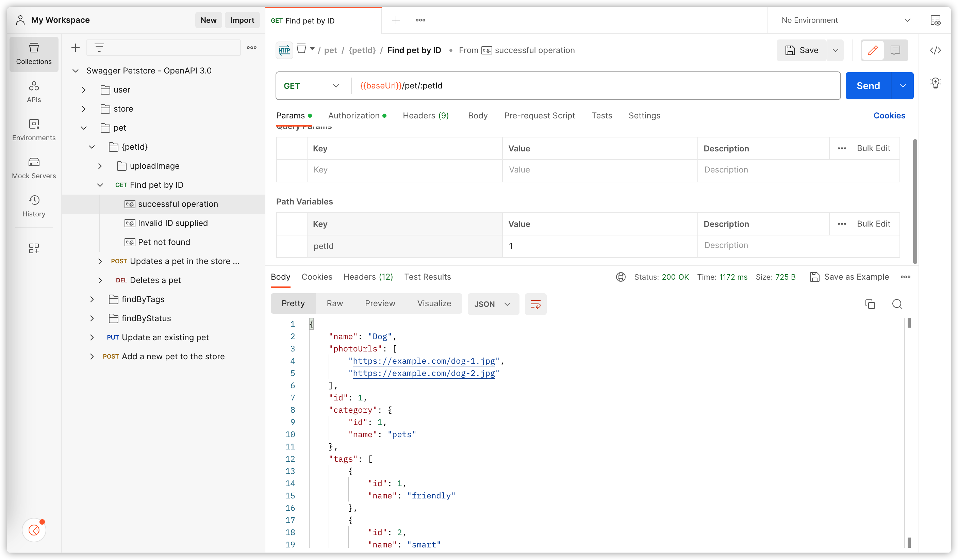Screen dimensions: 958x560
Task: Click the search icon in response body
Action: (x=897, y=304)
